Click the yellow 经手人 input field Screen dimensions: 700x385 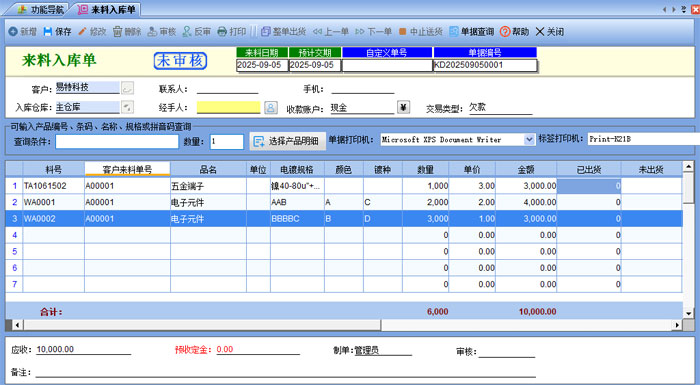(x=229, y=107)
